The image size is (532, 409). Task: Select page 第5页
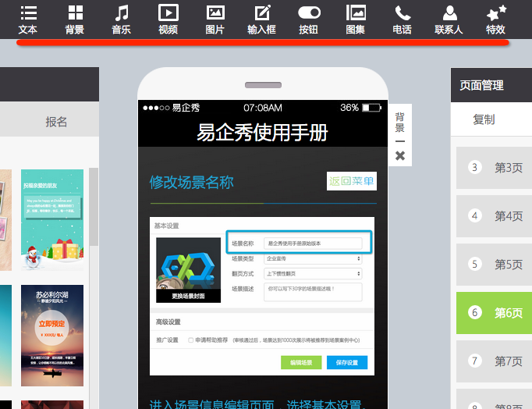[x=494, y=265]
